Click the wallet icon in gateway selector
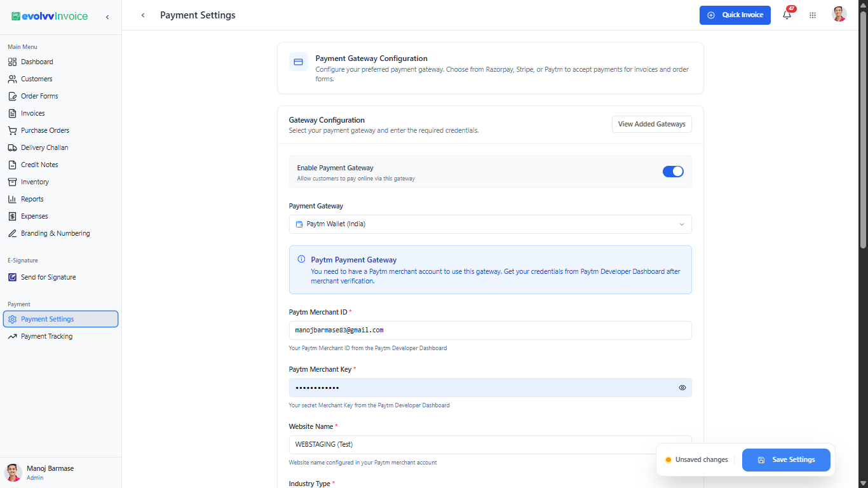 (299, 224)
